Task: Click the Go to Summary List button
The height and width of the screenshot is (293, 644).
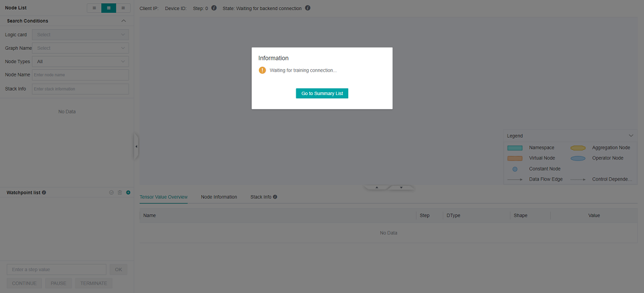Action: [x=322, y=93]
